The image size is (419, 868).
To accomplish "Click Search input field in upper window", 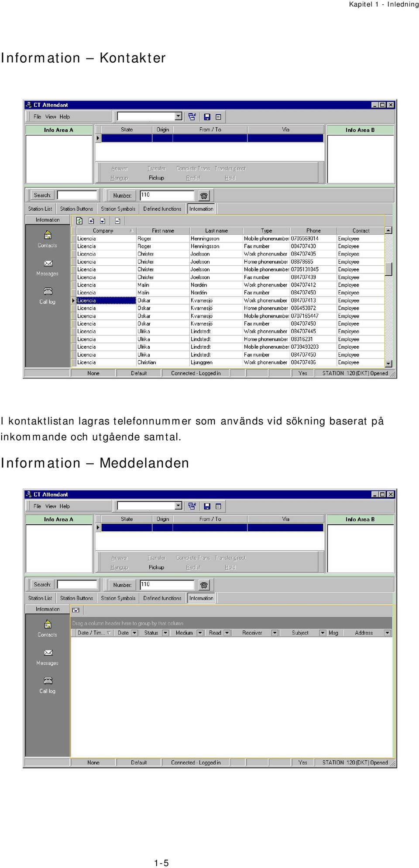I will [x=77, y=195].
